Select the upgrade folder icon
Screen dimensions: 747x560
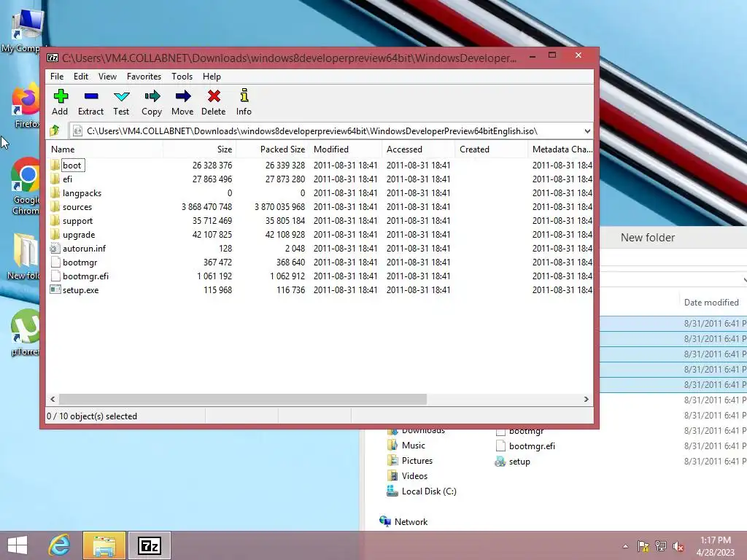tap(55, 234)
